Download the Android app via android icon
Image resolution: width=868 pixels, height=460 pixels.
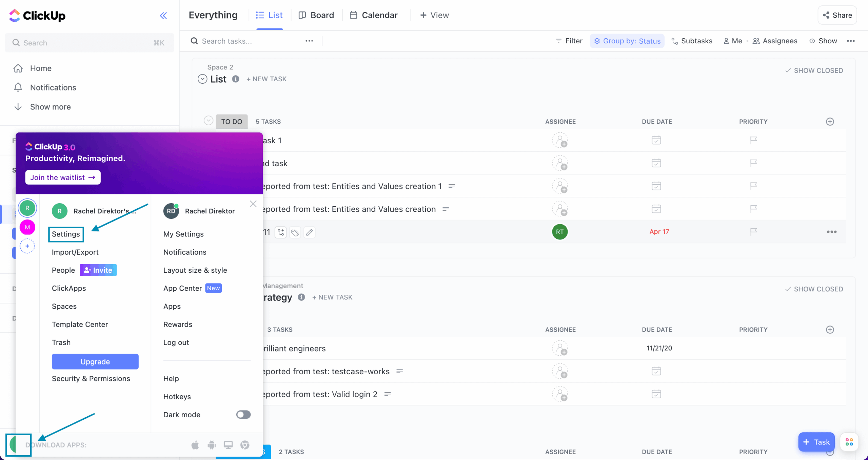212,445
